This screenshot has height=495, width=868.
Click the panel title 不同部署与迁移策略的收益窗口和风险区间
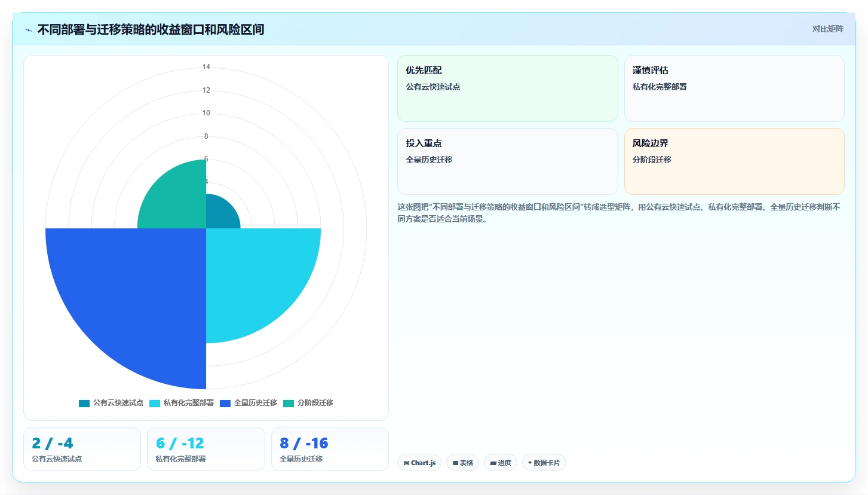(151, 30)
